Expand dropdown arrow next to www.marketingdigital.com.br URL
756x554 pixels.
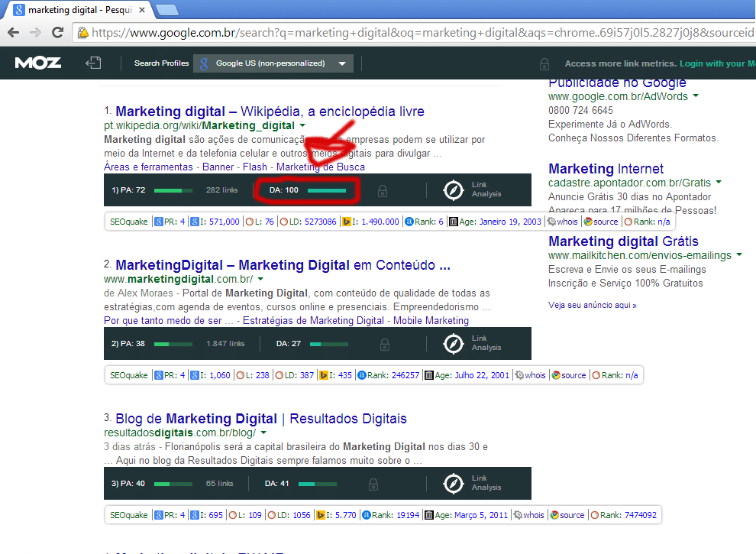(260, 279)
